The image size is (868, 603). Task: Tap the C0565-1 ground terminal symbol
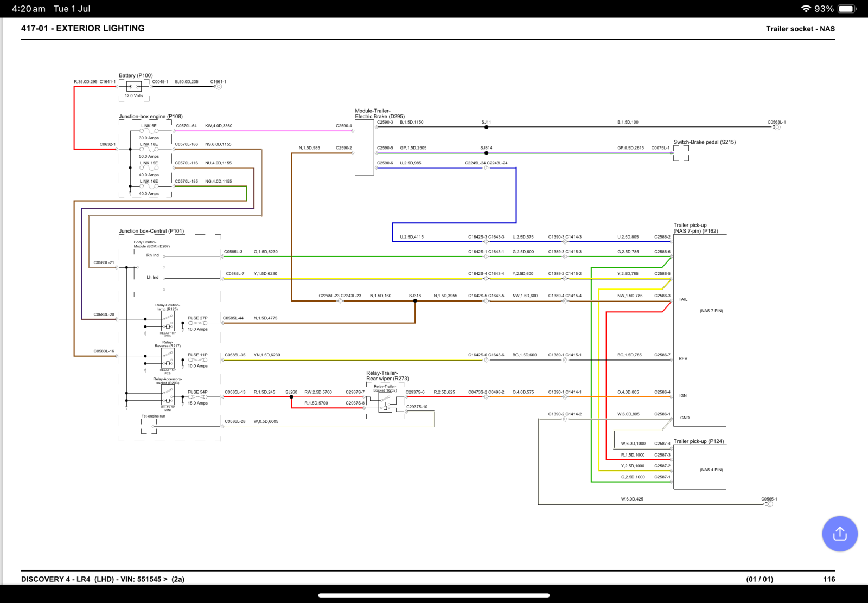(x=769, y=504)
